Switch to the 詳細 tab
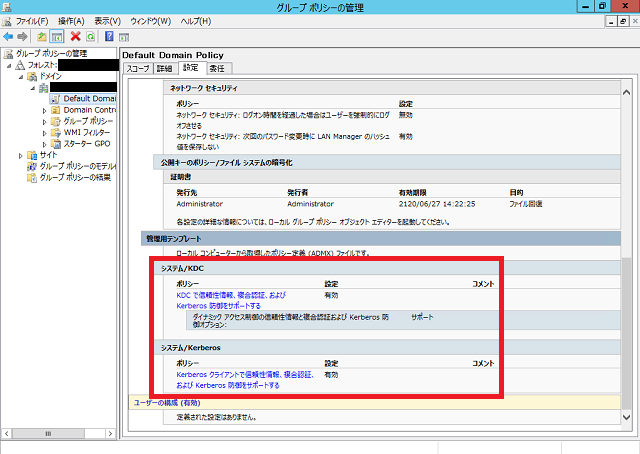Screen dimensions: 640x454 click(x=165, y=68)
